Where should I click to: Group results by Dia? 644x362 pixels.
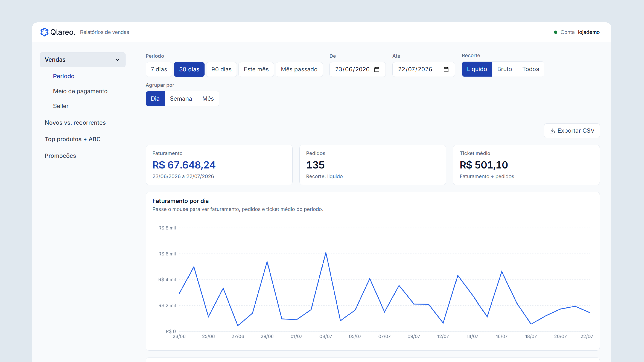click(x=155, y=99)
